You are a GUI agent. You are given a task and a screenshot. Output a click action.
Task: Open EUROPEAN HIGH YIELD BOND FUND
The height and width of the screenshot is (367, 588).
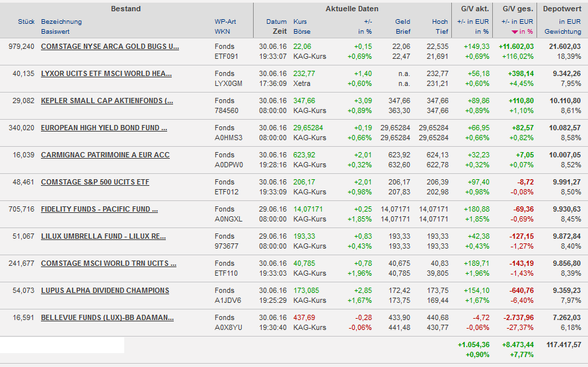click(104, 128)
